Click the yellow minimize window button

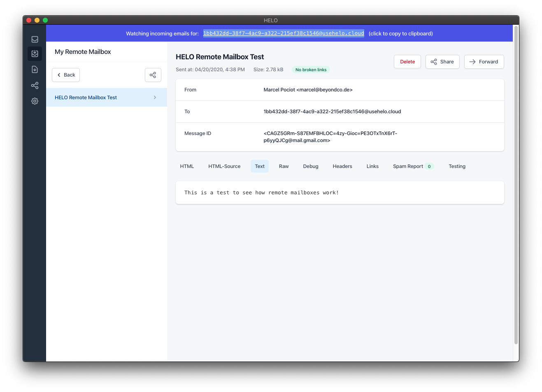pyautogui.click(x=37, y=20)
